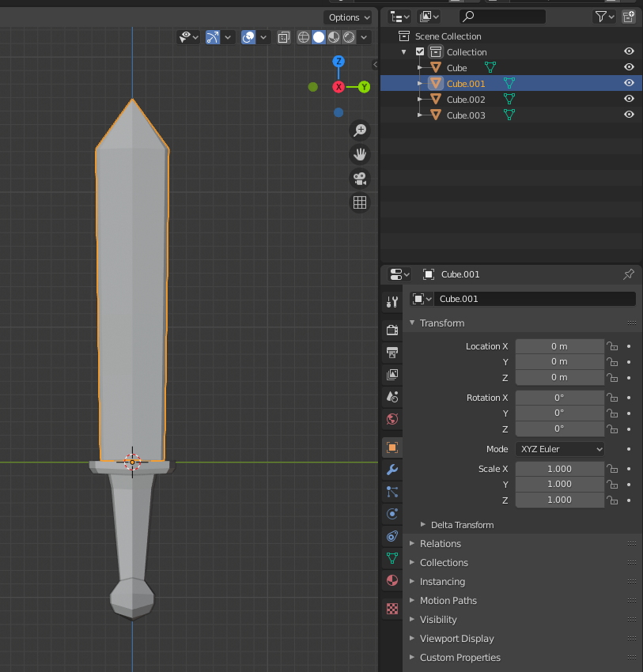The width and height of the screenshot is (643, 672).
Task: Open the Render properties tab
Action: pos(392,330)
